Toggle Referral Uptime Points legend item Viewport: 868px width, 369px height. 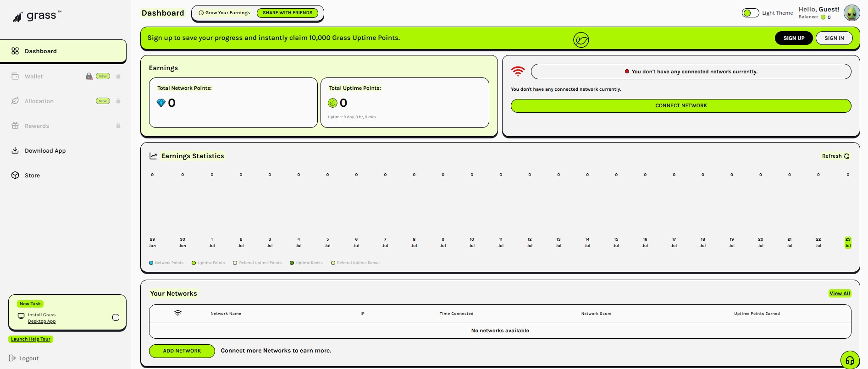(257, 263)
